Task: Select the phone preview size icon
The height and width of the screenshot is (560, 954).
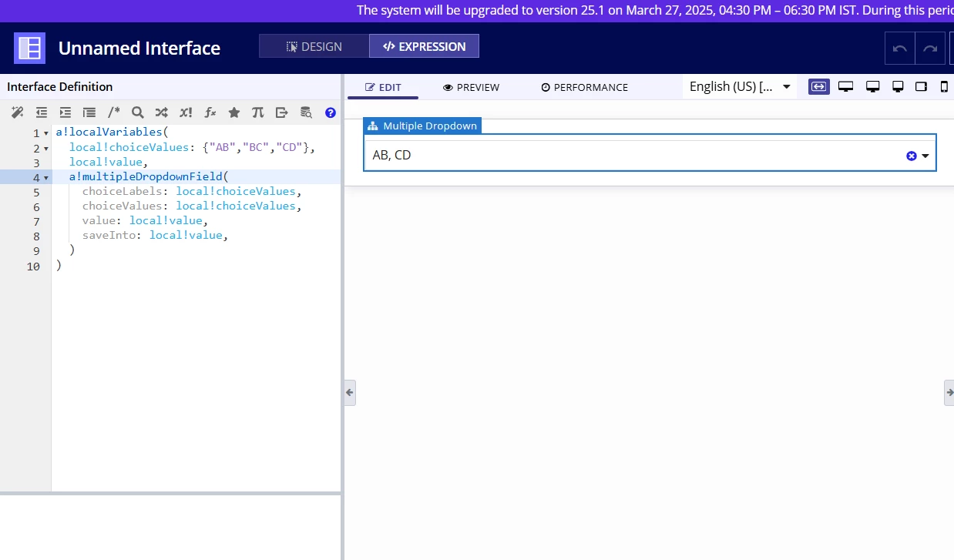Action: (x=944, y=86)
